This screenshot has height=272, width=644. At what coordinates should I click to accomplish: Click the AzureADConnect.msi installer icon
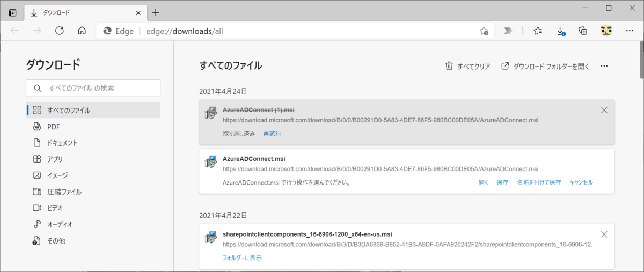pyautogui.click(x=210, y=161)
